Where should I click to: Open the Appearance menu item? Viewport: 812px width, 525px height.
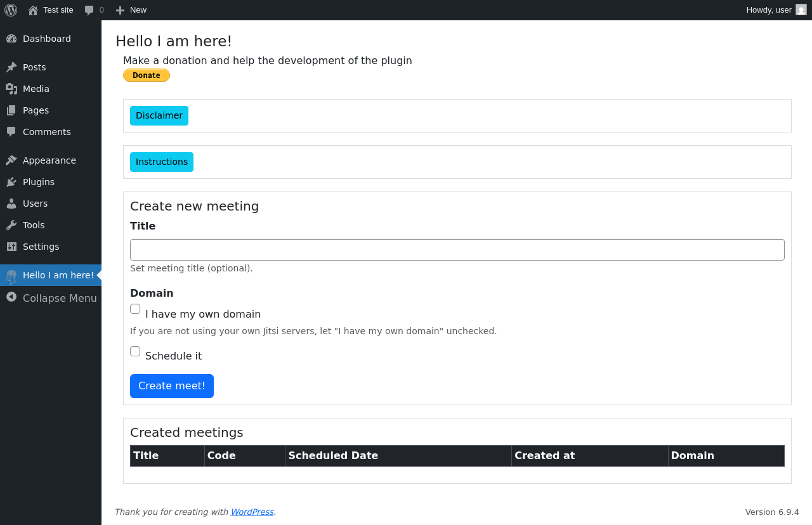49,160
